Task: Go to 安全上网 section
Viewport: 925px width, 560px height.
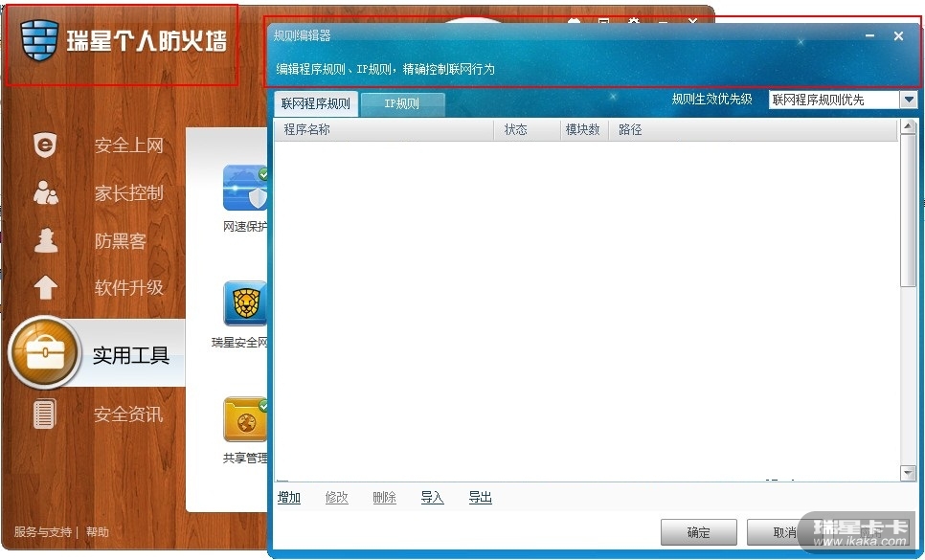Action: coord(128,145)
